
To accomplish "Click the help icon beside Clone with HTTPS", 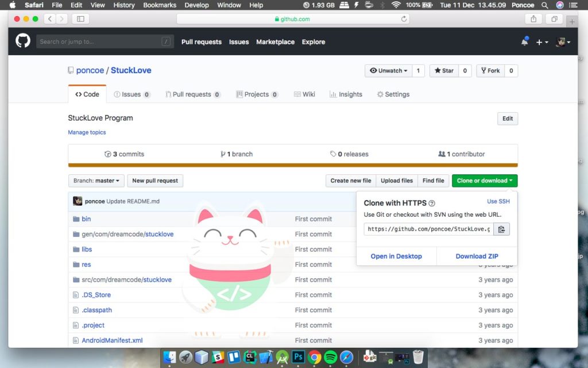I will tap(432, 203).
